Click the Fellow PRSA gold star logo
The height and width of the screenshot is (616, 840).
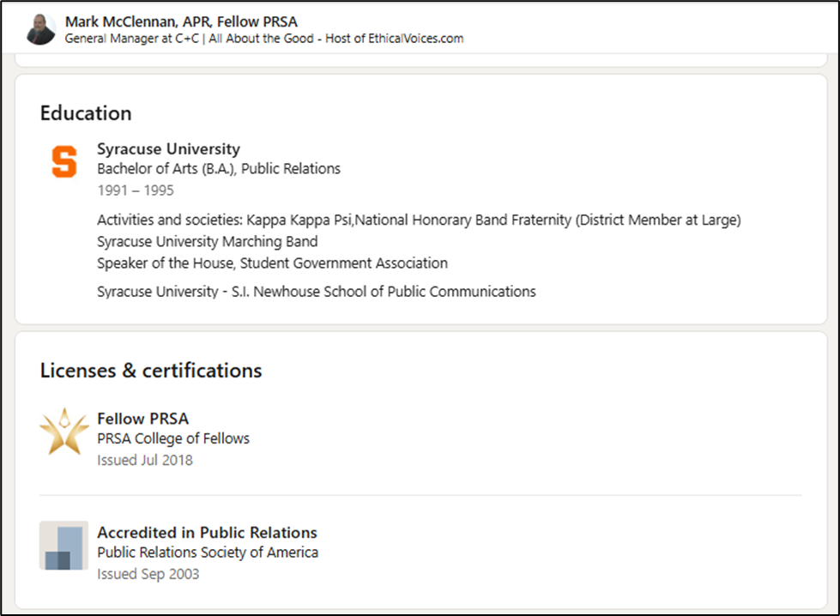point(64,431)
